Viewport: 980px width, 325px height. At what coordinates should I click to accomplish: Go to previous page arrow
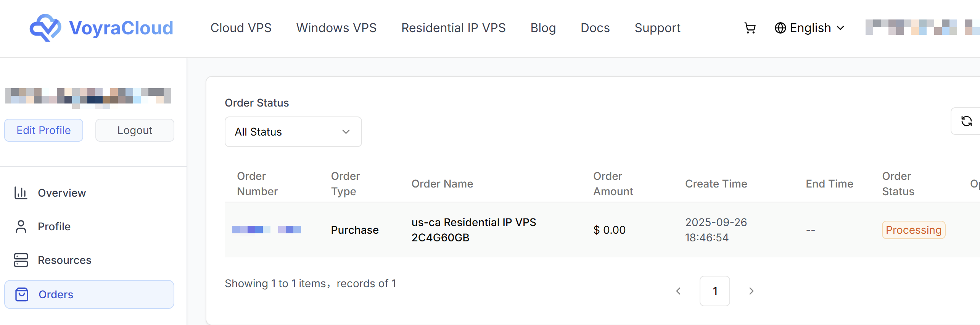(x=678, y=291)
